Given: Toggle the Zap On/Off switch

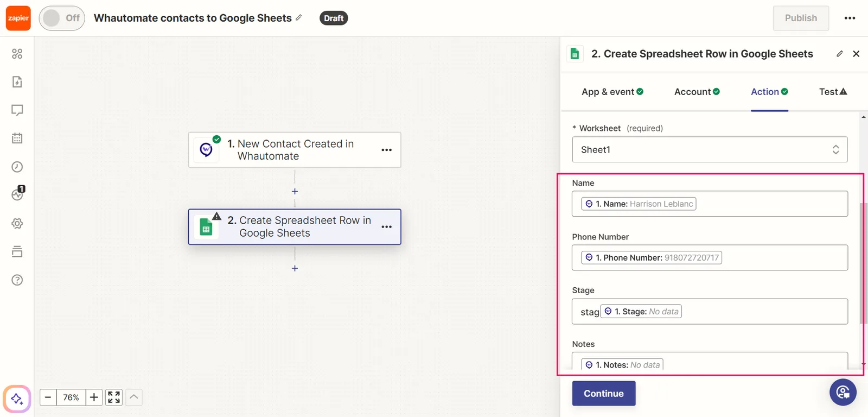Looking at the screenshot, I should 62,18.
